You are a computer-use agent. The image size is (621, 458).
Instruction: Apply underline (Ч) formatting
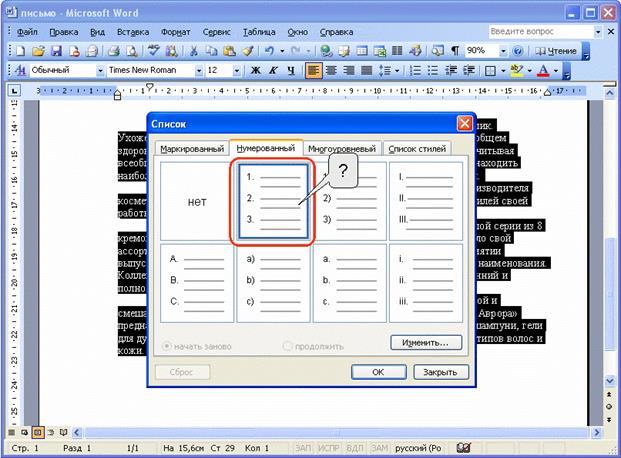pos(289,71)
